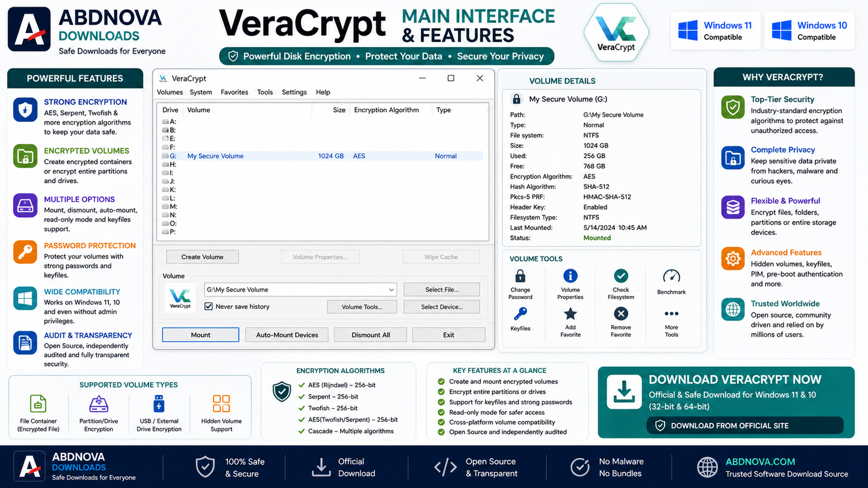Viewport: 868px width, 488px height.
Task: Click the Mounted status value
Action: [x=597, y=238]
